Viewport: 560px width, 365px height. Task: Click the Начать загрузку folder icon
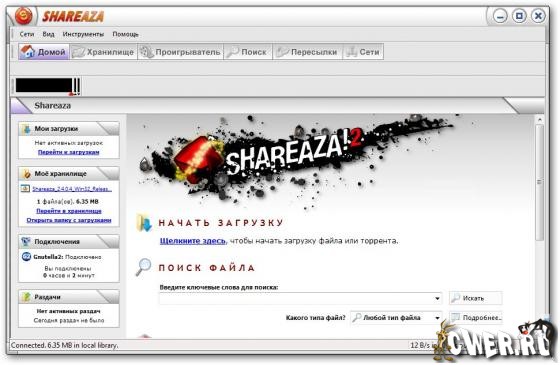(144, 222)
